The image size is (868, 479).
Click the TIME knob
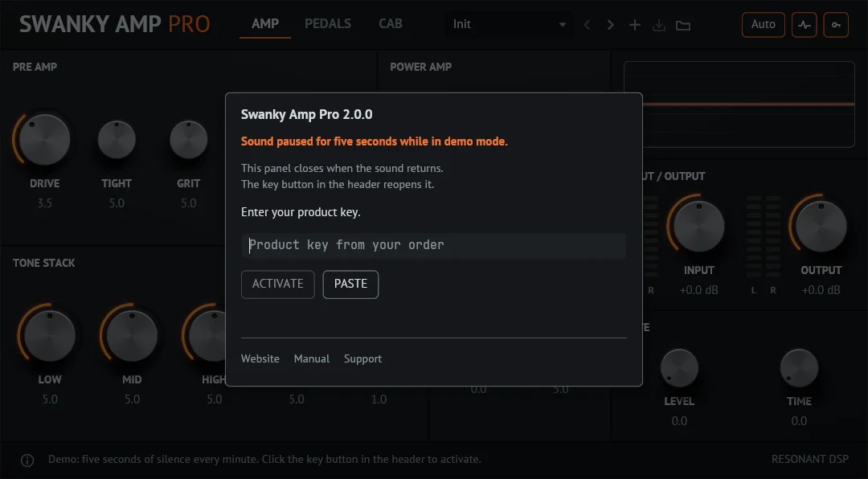click(x=799, y=368)
